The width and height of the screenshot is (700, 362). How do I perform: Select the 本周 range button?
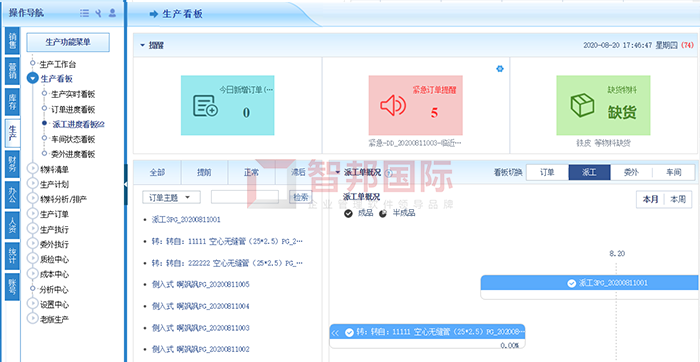pos(678,200)
